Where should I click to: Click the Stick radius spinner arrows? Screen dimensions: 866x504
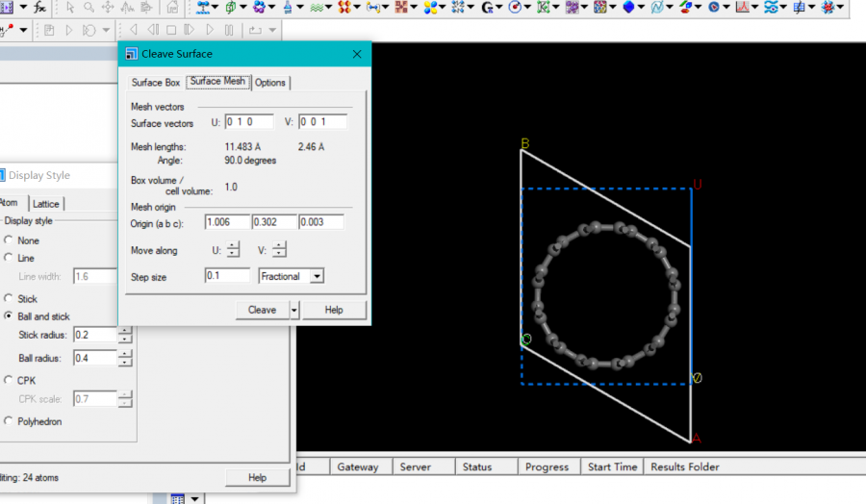[125, 335]
